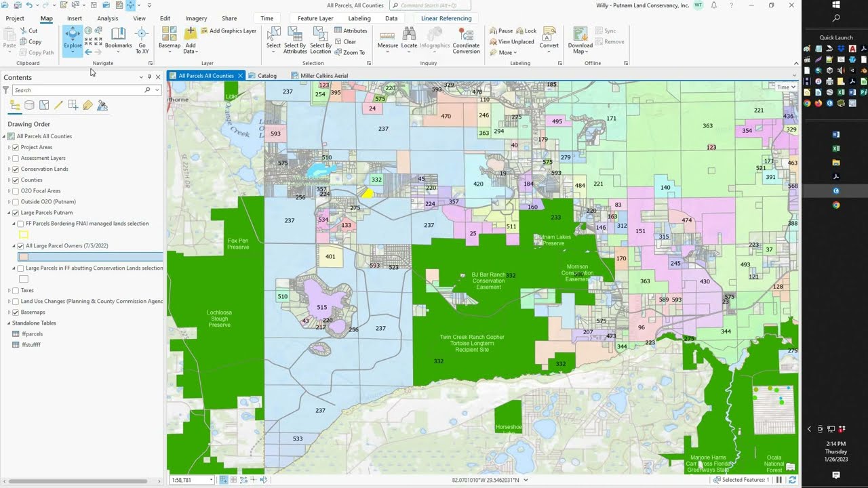Click Pause labeling

(501, 30)
